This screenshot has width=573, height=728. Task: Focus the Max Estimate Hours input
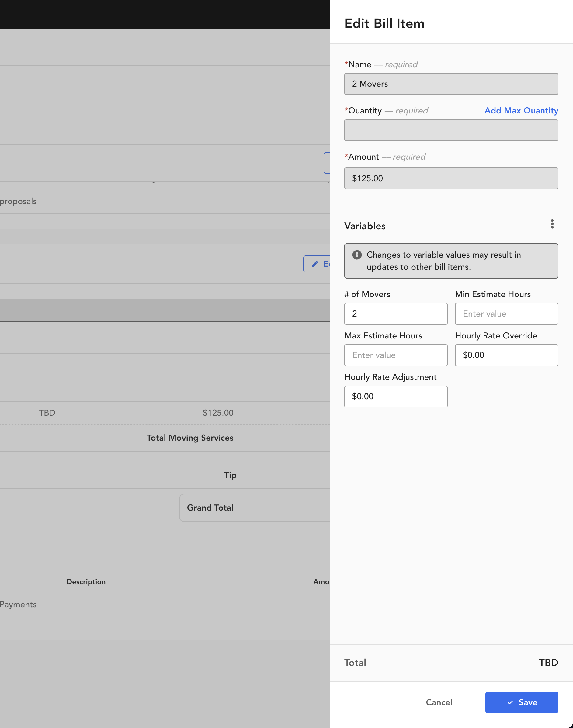coord(395,355)
